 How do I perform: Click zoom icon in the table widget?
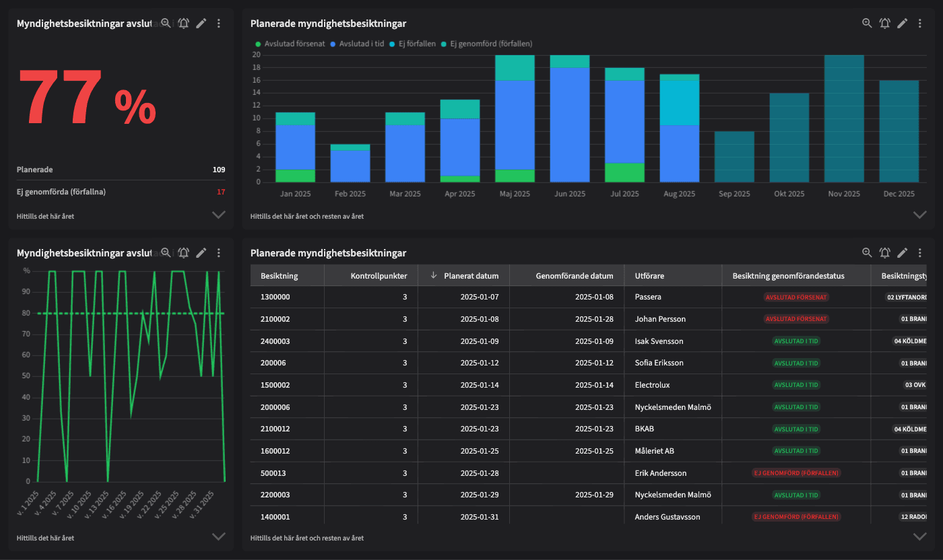[867, 253]
